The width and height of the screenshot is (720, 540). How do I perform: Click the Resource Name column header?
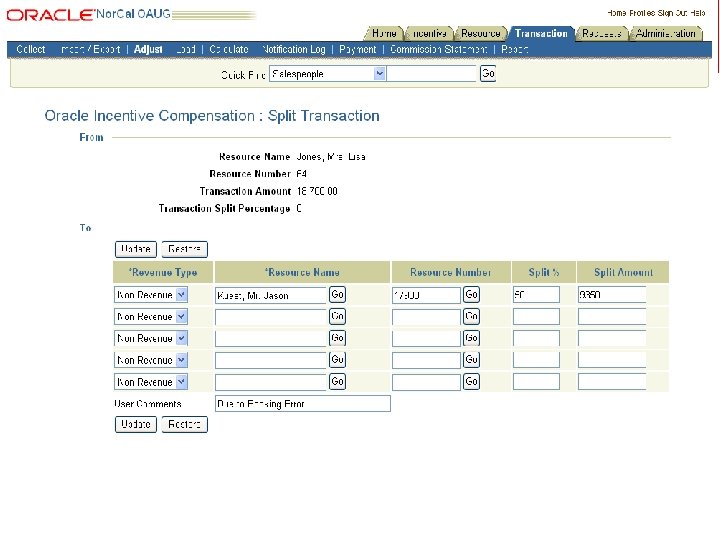coord(302,272)
